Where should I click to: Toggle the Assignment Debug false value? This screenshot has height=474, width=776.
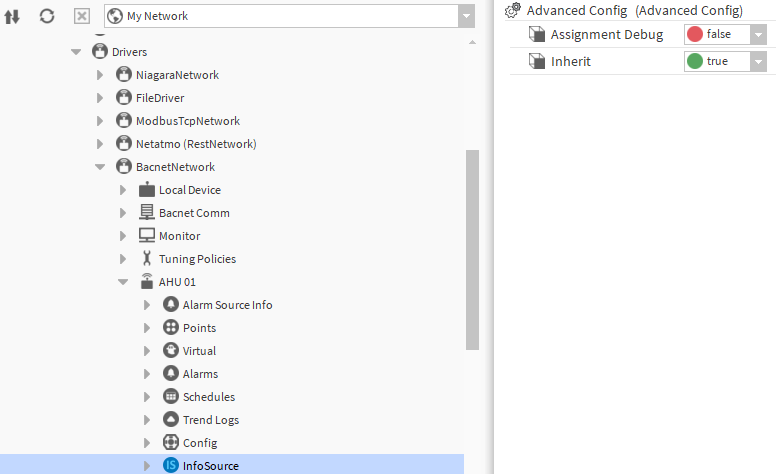[715, 35]
